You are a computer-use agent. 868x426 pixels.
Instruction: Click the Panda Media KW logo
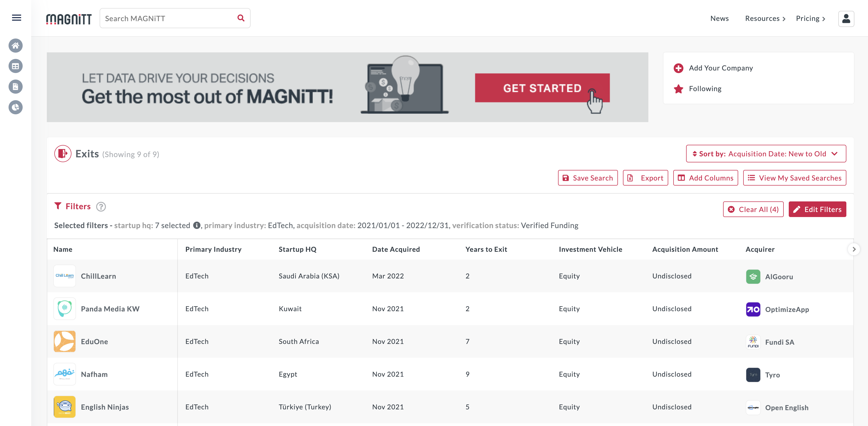[x=65, y=309]
